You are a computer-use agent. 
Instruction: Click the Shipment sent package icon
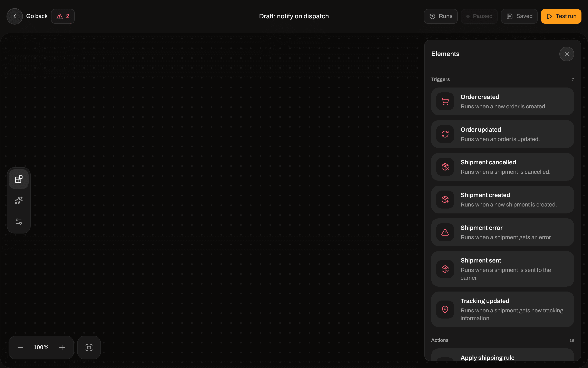445,269
